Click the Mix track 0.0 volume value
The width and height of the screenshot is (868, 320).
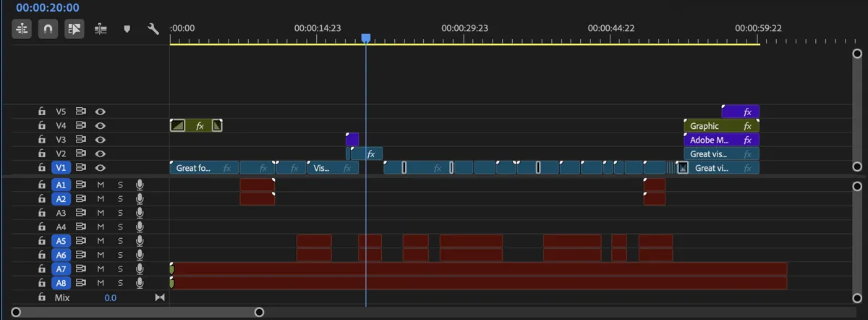pos(110,298)
